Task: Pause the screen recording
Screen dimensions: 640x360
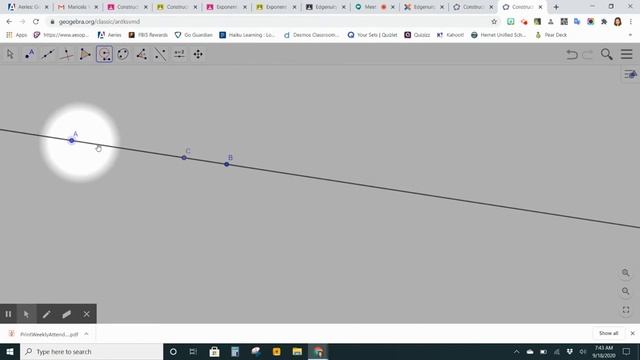Action: click(8, 314)
